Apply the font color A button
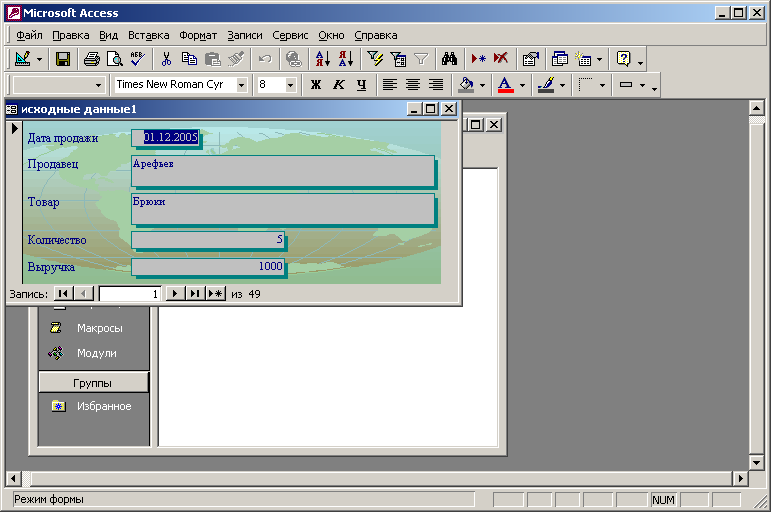 (505, 85)
